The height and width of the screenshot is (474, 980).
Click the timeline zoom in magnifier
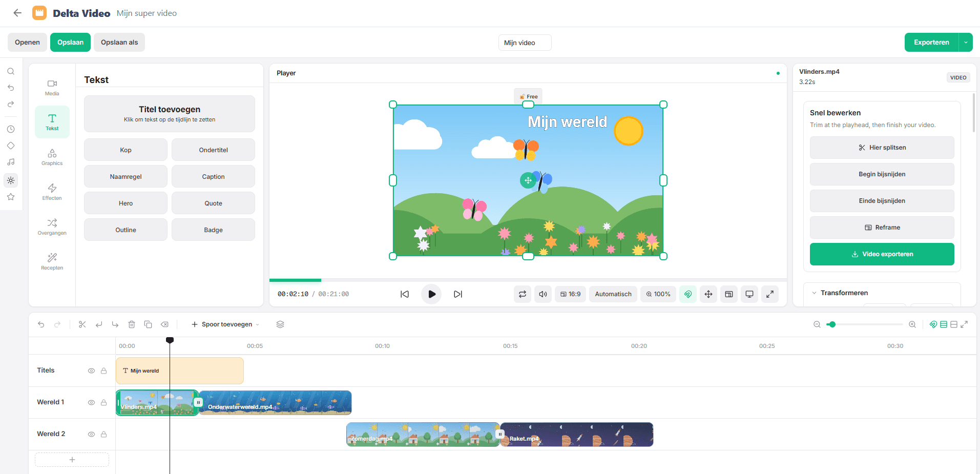tap(912, 324)
